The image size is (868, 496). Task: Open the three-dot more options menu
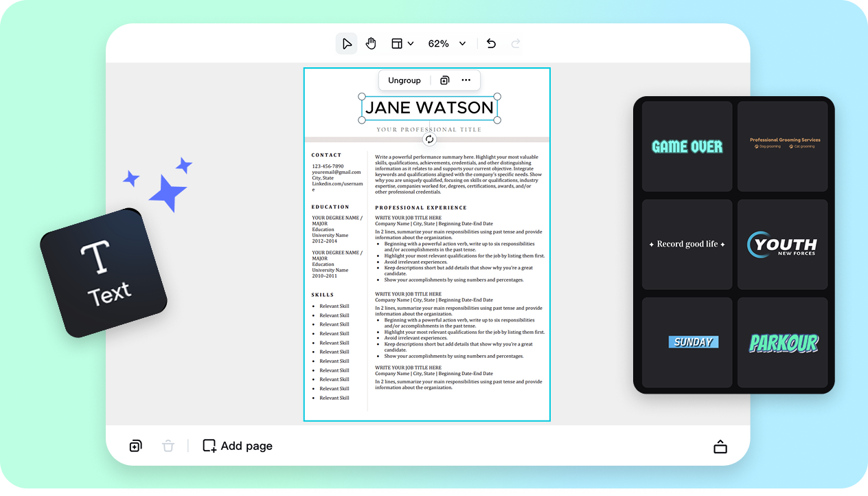466,80
